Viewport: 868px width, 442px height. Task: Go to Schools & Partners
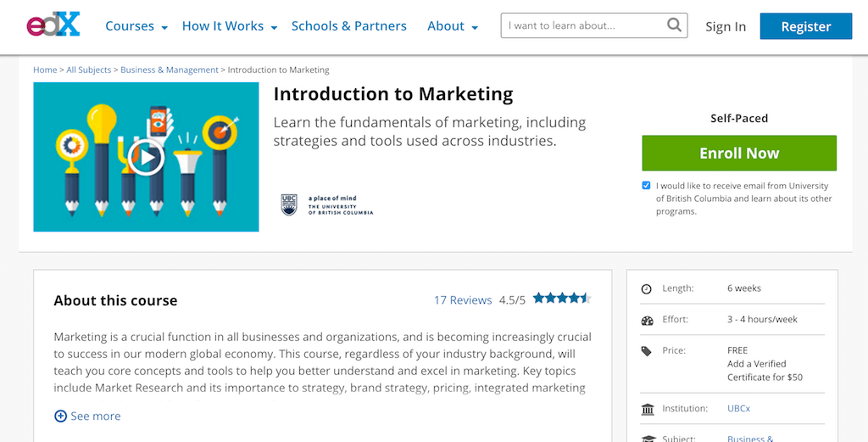348,26
